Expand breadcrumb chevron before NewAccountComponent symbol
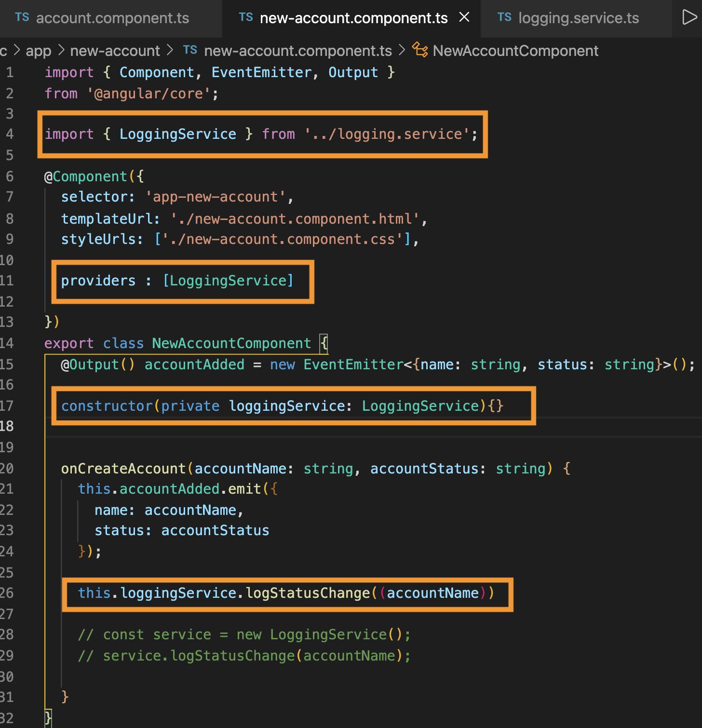Screen dimensions: 702x728 [x=402, y=50]
